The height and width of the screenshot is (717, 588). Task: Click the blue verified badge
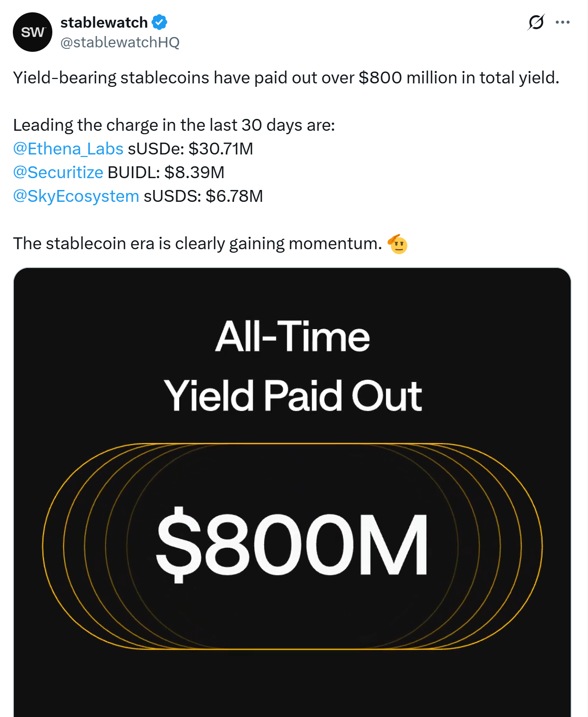[159, 22]
